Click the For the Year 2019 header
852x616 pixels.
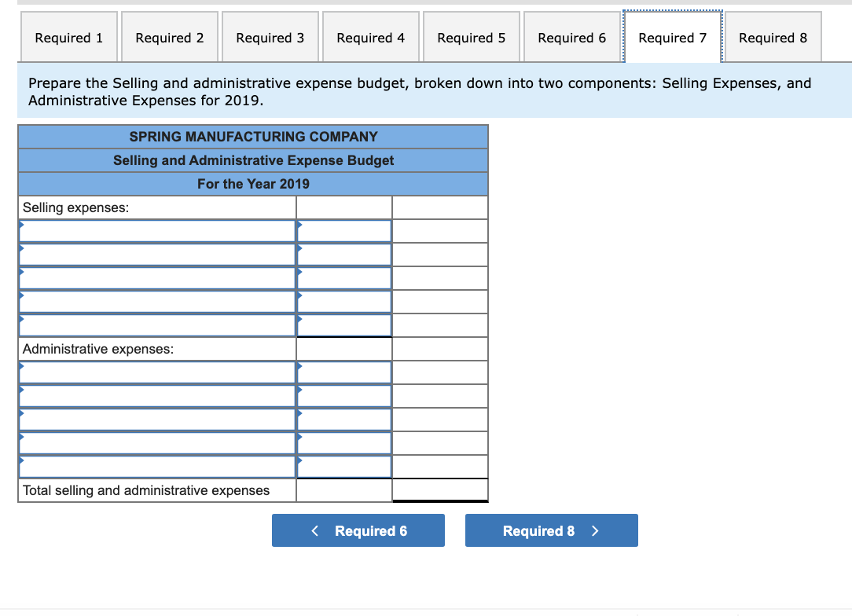(x=253, y=184)
